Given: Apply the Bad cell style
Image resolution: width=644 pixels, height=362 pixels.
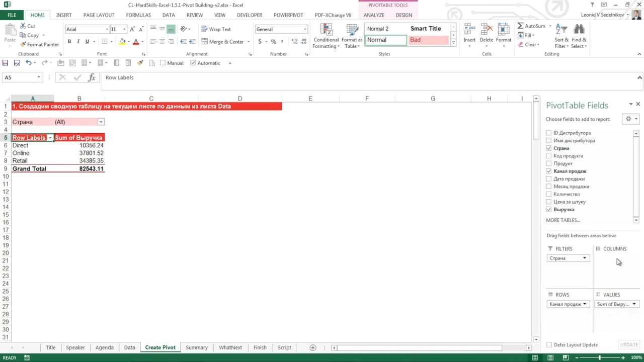Looking at the screenshot, I should [428, 40].
